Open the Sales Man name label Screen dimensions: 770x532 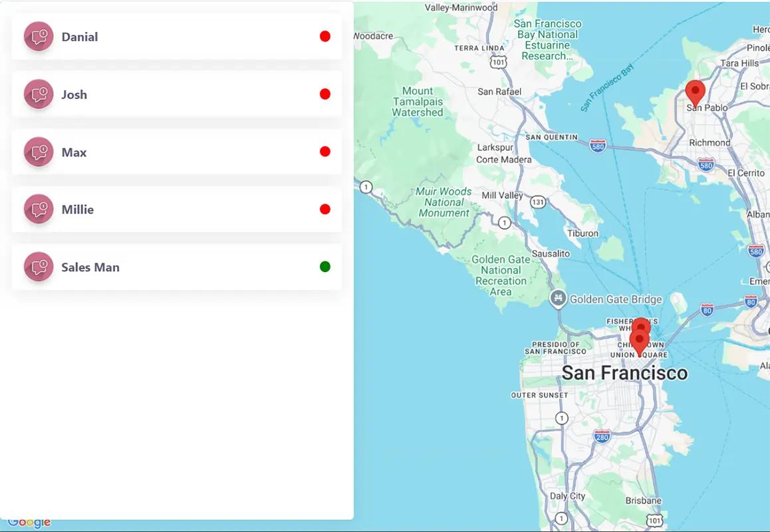tap(90, 267)
